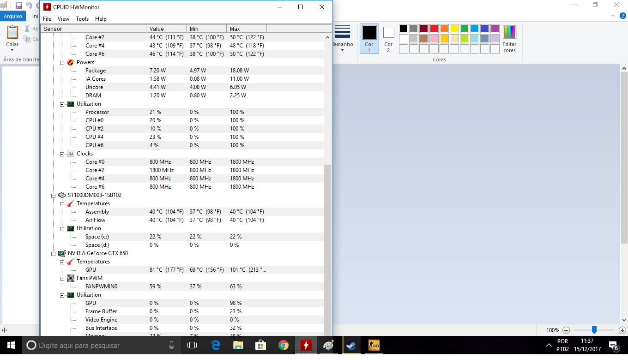Image resolution: width=628 pixels, height=364 pixels.
Task: Open Microsoft Store from the taskbar
Action: 260,345
